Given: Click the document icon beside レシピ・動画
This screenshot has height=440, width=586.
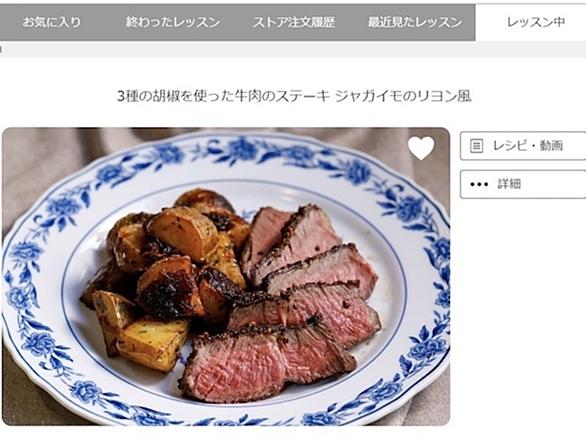Looking at the screenshot, I should coord(476,146).
